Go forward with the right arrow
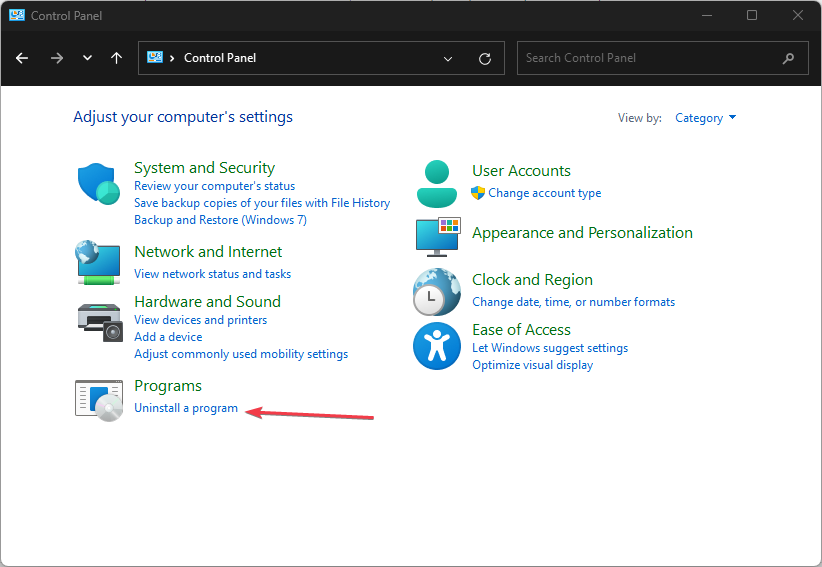This screenshot has width=822, height=567. pyautogui.click(x=57, y=58)
